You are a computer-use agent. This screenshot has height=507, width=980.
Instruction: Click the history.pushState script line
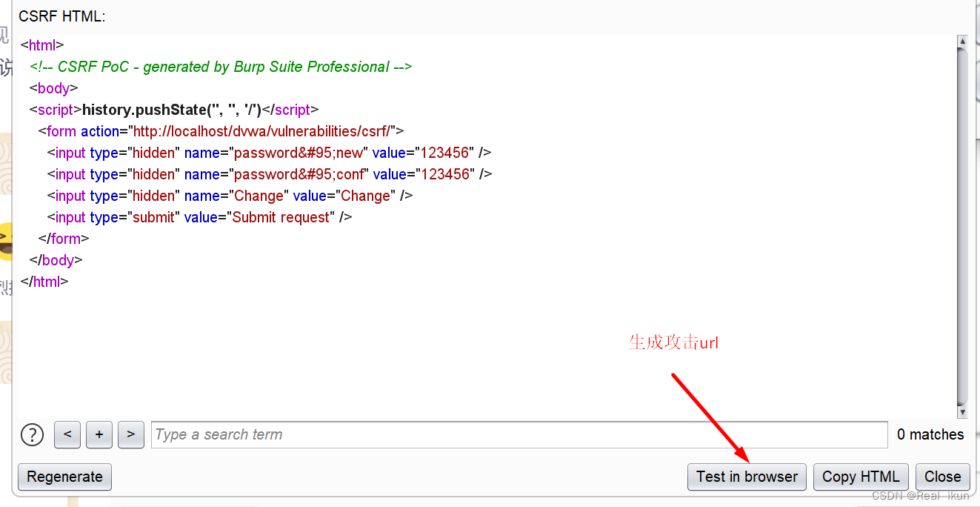[174, 110]
